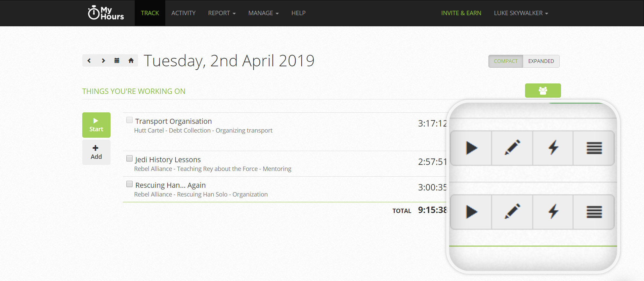Switch to EXPANDED view mode

click(x=541, y=61)
